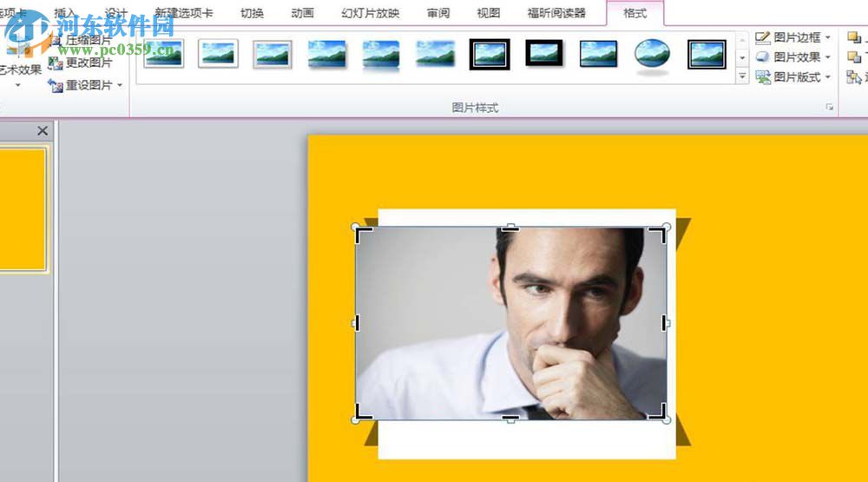The width and height of the screenshot is (868, 482).
Task: Click the 图片版式 icon
Action: [x=762, y=77]
